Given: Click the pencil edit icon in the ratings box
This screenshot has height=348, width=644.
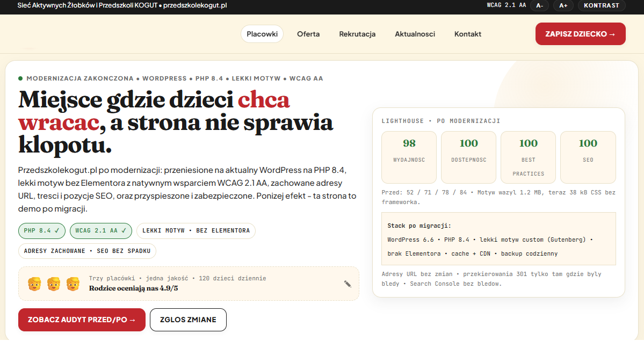Looking at the screenshot, I should (348, 284).
